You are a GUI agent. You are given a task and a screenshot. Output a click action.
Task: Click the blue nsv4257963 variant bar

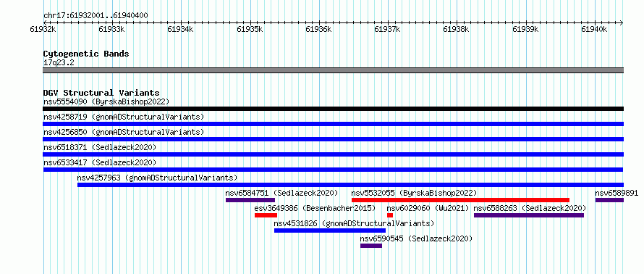pos(350,185)
